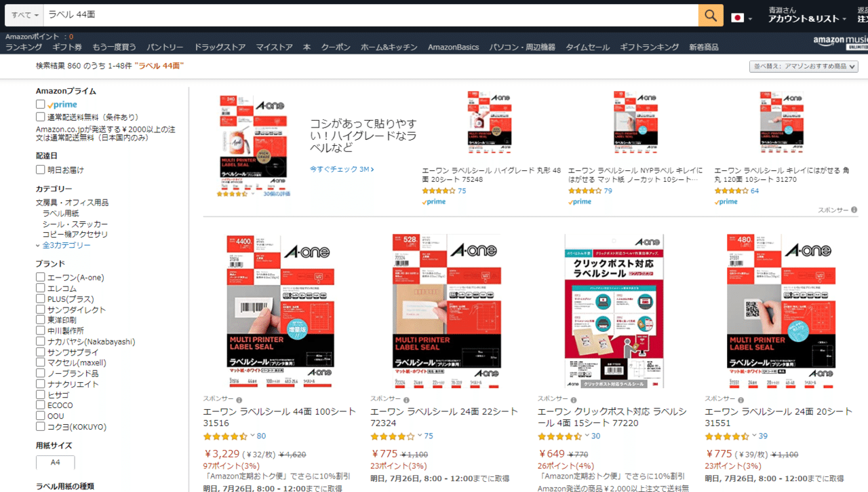Check ナカバヤシ(Nakabayashi) brand checkbox

click(41, 341)
